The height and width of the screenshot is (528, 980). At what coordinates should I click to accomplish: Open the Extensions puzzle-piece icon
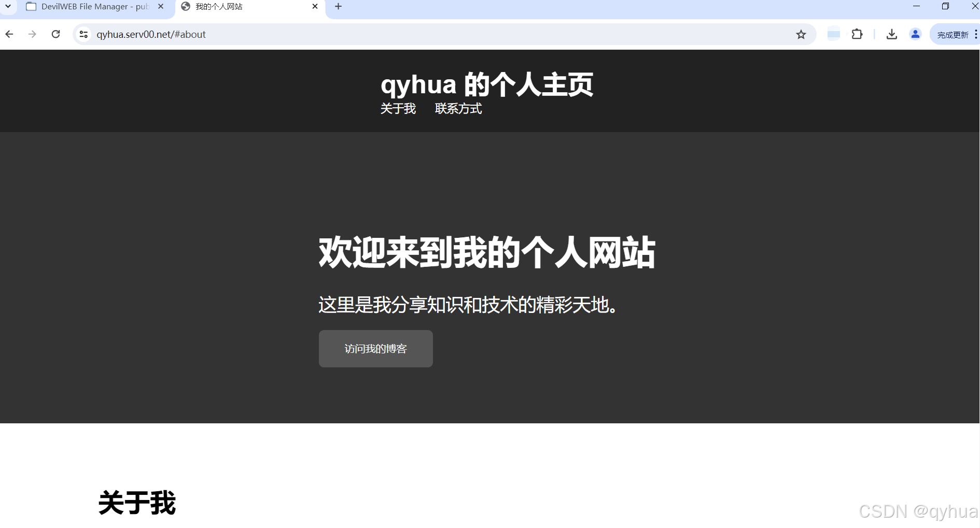pos(857,34)
